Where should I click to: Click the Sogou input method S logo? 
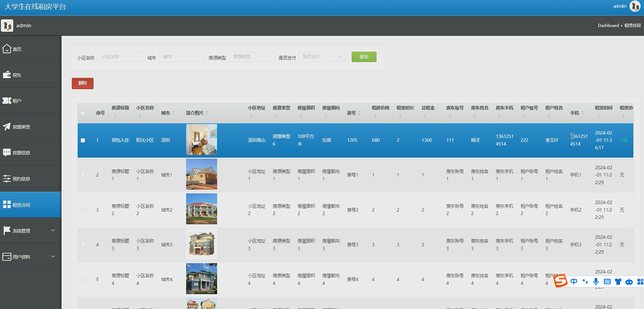(x=561, y=281)
